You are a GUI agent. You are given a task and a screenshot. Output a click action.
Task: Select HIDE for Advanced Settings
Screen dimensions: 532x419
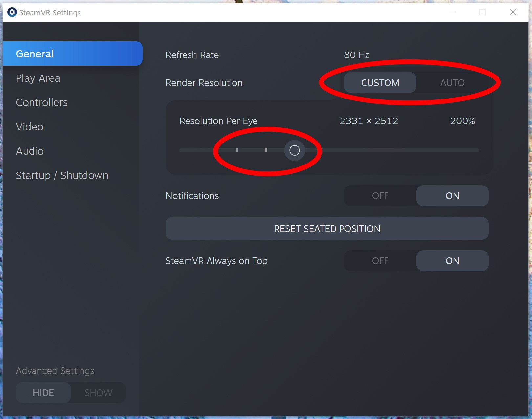pyautogui.click(x=43, y=393)
